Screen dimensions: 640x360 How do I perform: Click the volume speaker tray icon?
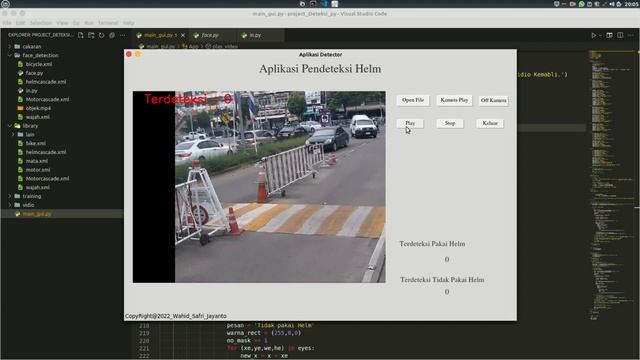[611, 4]
